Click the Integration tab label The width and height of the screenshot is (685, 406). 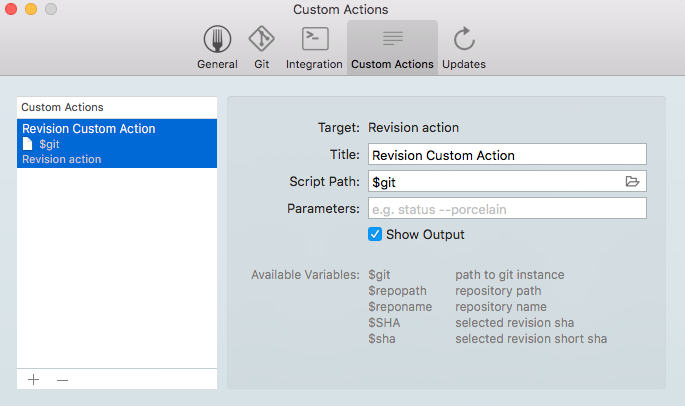pos(314,64)
